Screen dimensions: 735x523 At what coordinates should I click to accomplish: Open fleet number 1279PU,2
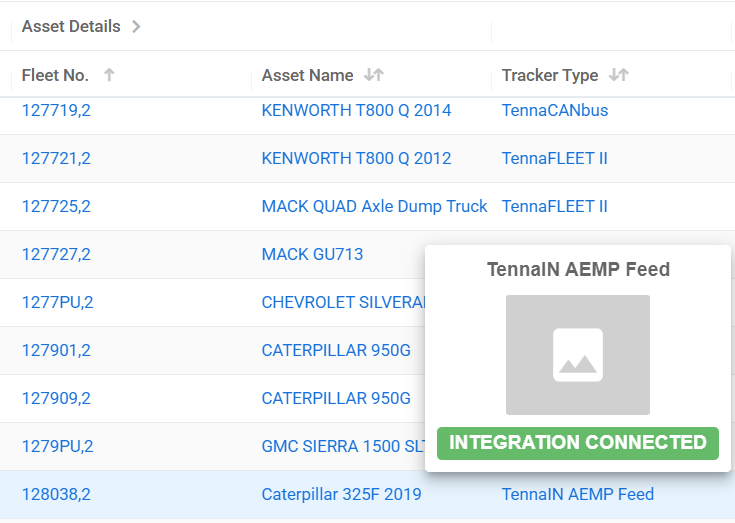point(58,446)
